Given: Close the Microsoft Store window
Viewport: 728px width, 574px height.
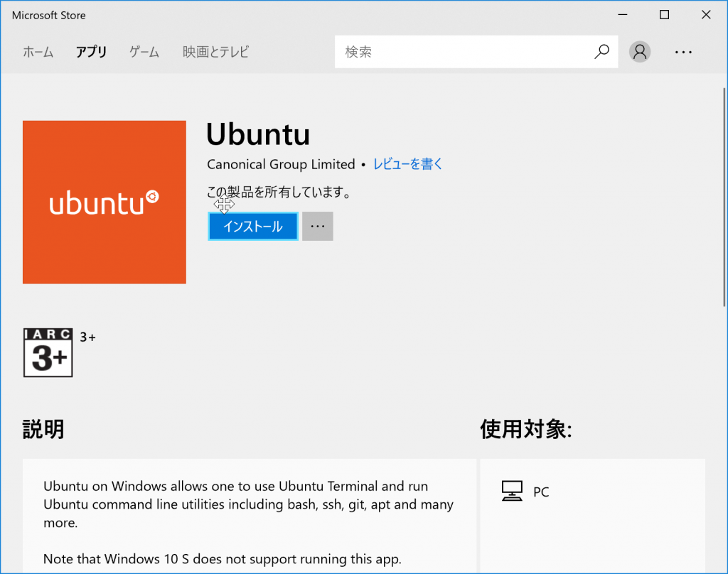Looking at the screenshot, I should [x=706, y=15].
